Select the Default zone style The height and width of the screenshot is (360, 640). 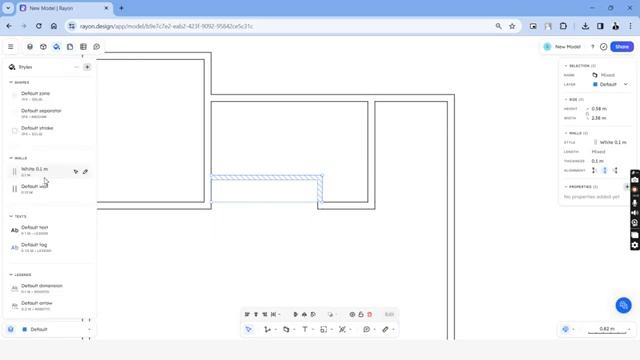tap(49, 96)
